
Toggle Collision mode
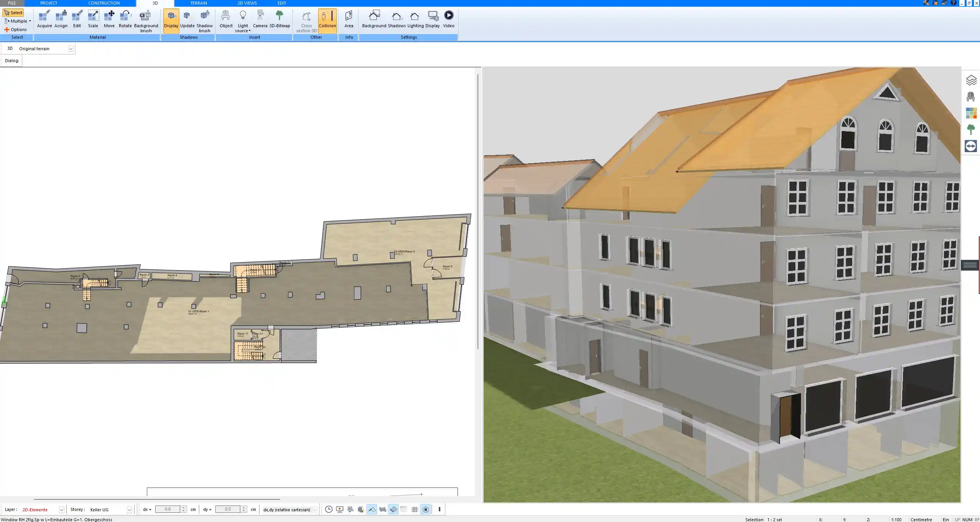[327, 21]
